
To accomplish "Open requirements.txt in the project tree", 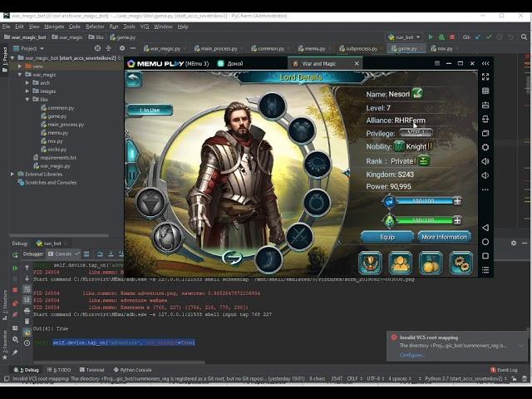I will (x=55, y=157).
